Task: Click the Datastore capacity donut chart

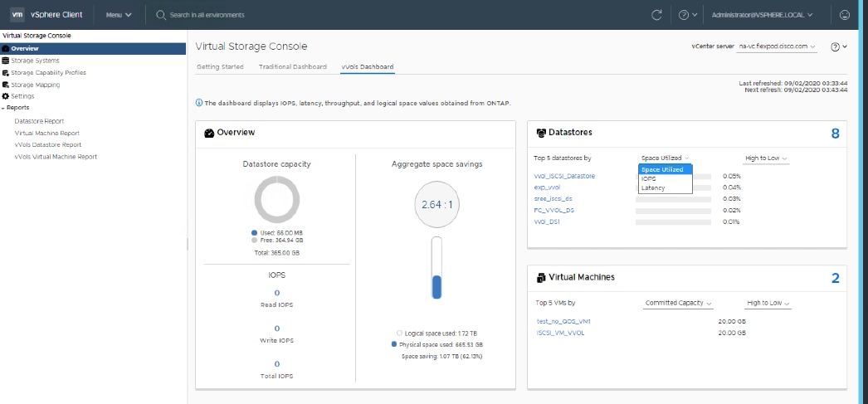Action: (x=277, y=200)
